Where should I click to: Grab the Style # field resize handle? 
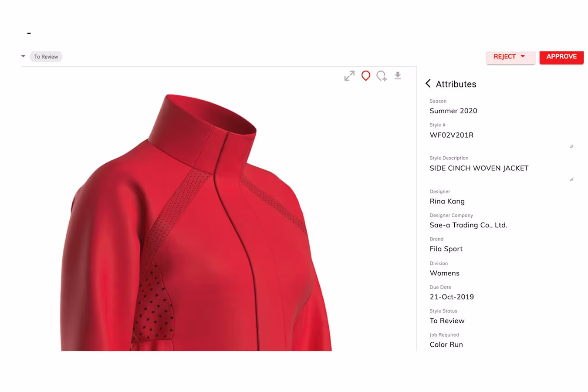tap(571, 146)
